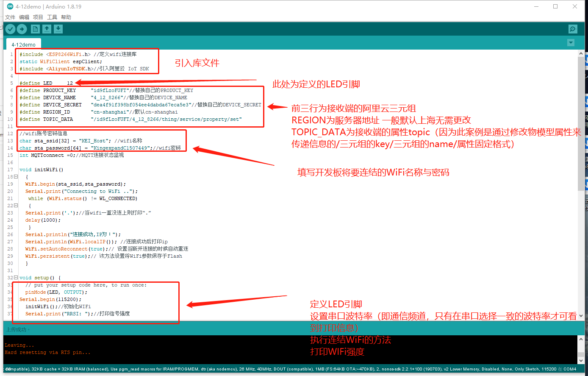Screen dimensions: 588x376
Task: Open the 项目 menu
Action: 38,17
